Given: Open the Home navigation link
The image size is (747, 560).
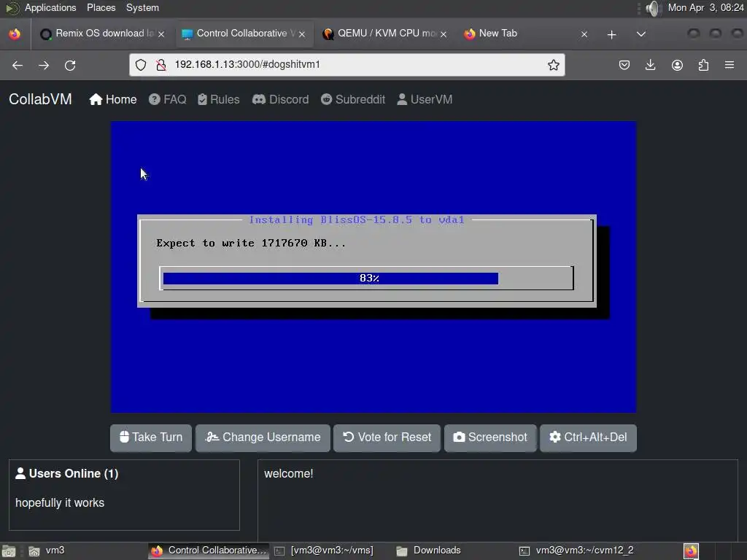Looking at the screenshot, I should point(113,99).
